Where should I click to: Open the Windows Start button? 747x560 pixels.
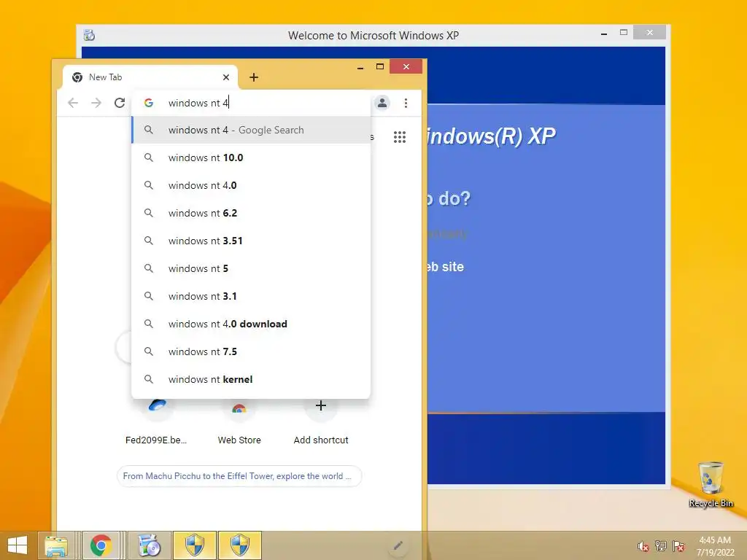click(x=18, y=545)
